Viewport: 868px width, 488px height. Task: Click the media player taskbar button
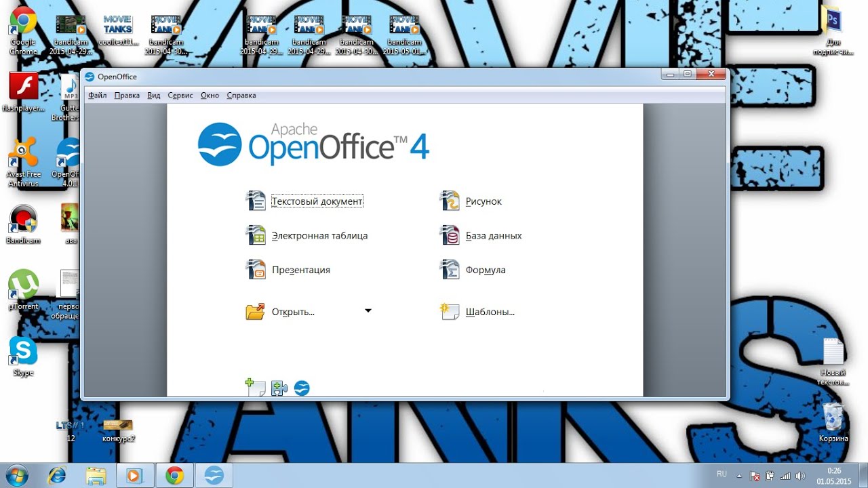[x=135, y=476]
